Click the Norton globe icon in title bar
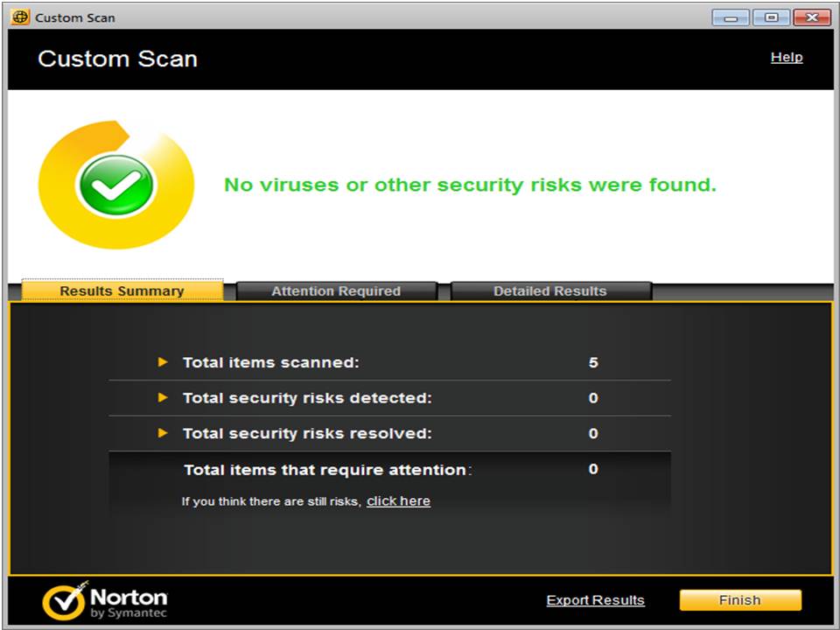 click(19, 17)
